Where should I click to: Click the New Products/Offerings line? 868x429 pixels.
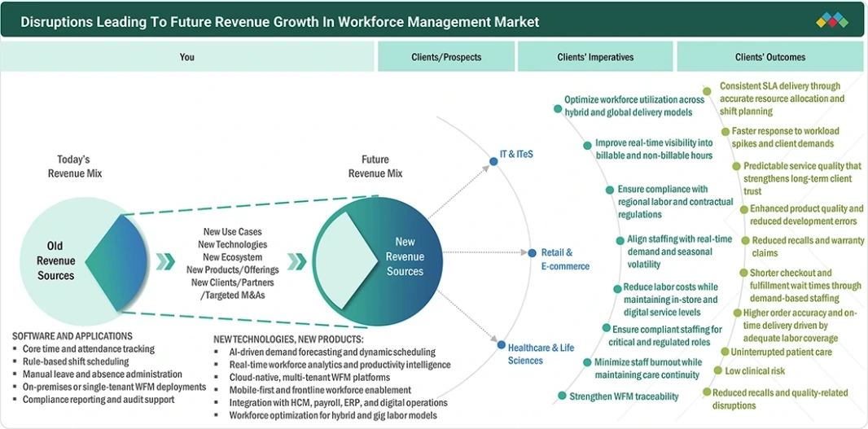[233, 269]
